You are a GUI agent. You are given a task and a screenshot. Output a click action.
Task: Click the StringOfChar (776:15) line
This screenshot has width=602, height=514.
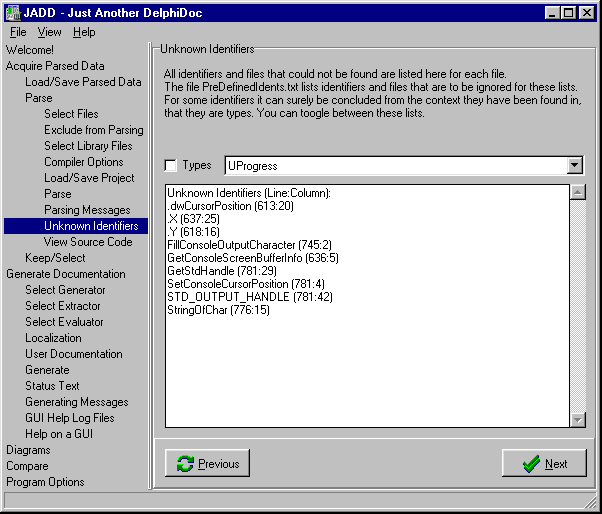[x=218, y=310]
